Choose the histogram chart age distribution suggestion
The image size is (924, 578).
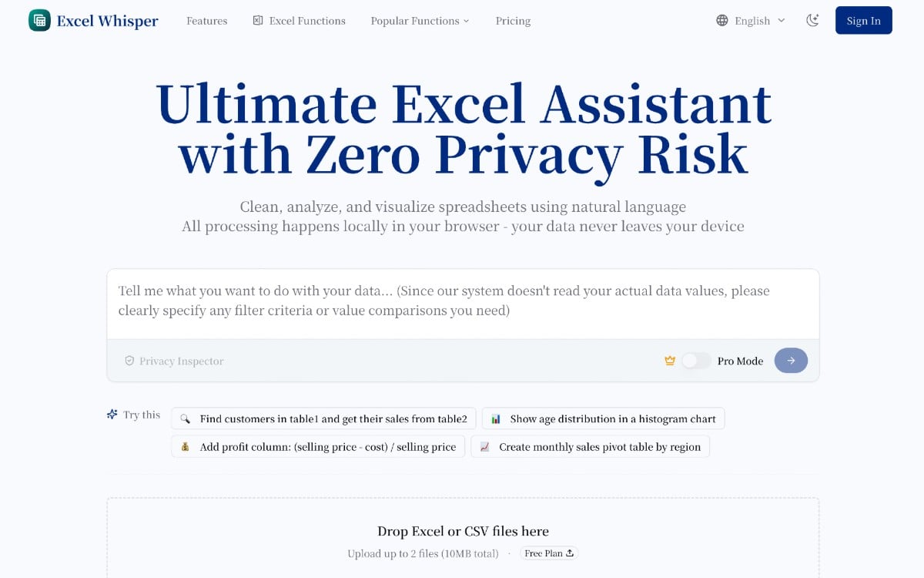pos(603,419)
